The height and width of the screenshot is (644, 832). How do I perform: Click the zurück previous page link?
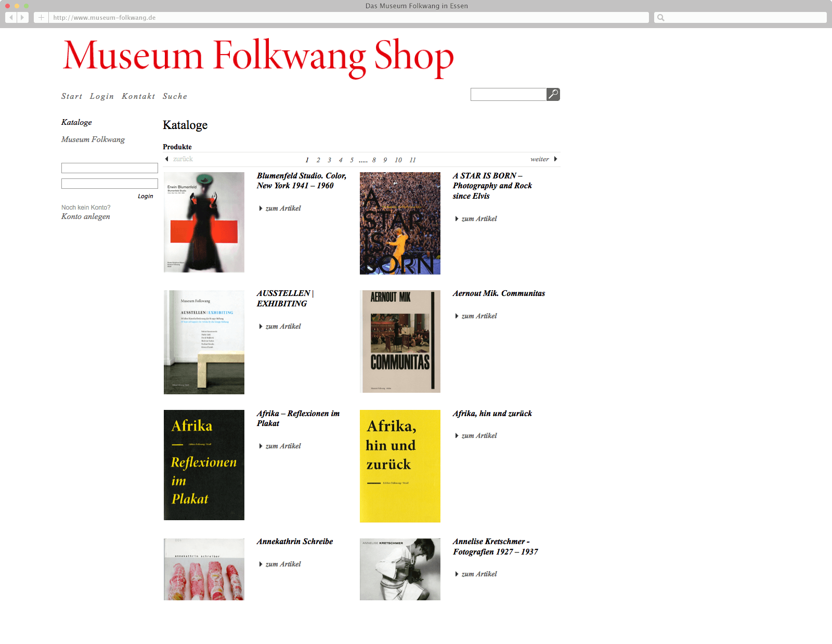pyautogui.click(x=183, y=159)
